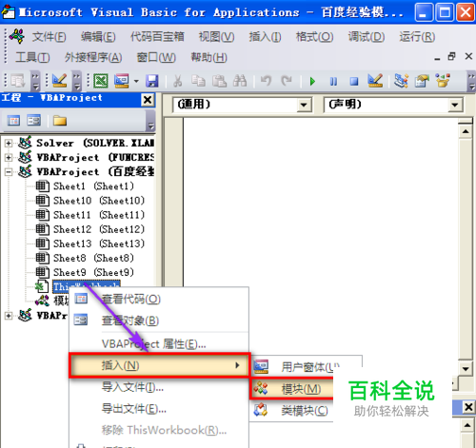The image size is (476, 448).
Task: Open the Properties Window toolbar icon
Action: [422, 81]
